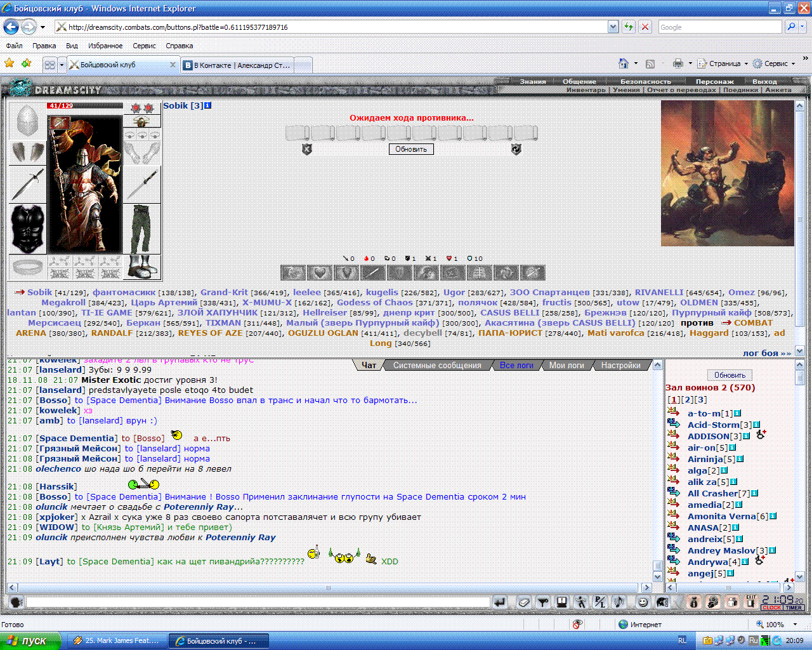Click the heart combat technique icon
This screenshot has width=812, height=650.
320,273
